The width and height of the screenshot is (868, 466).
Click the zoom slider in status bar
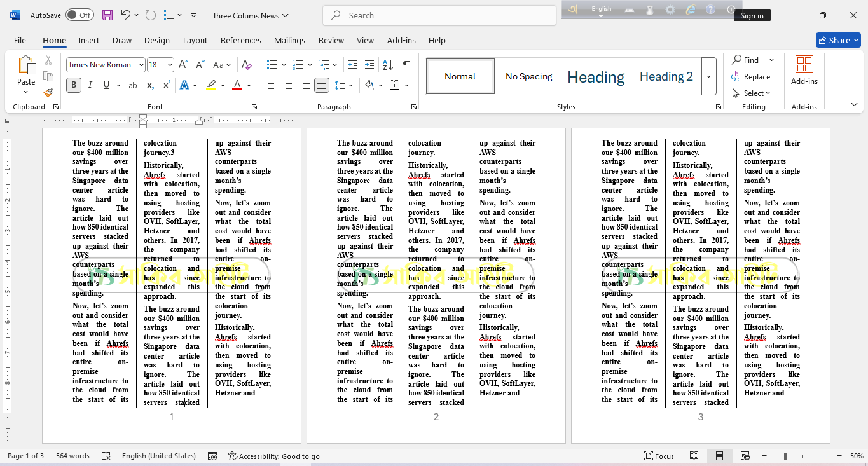point(786,456)
